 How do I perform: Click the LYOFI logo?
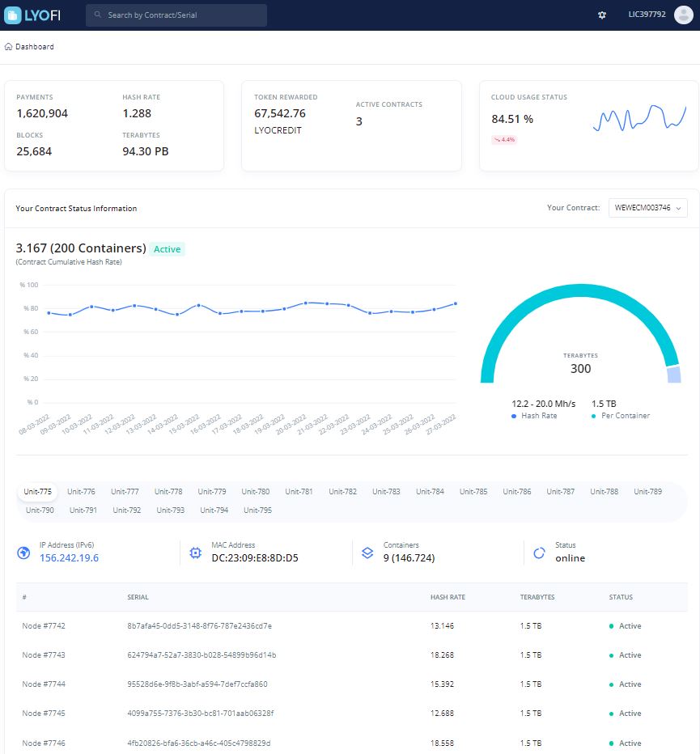[32, 15]
